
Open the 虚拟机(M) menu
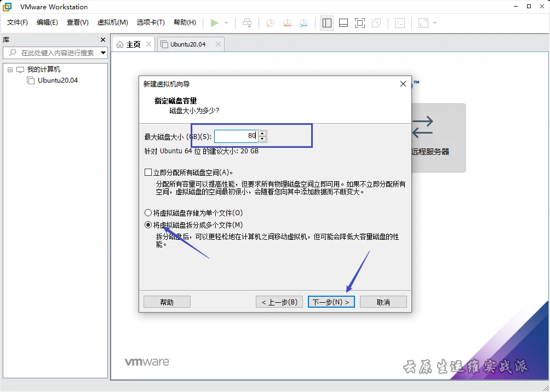113,22
